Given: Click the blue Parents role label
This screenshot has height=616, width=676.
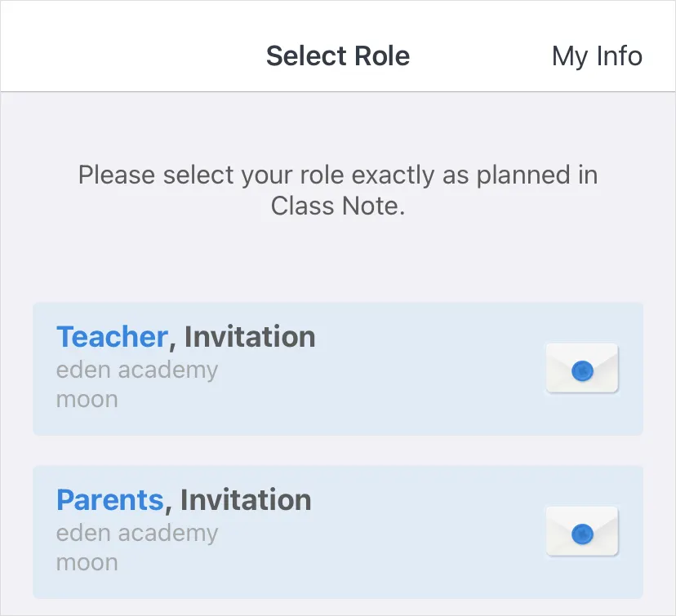Looking at the screenshot, I should pos(109,499).
